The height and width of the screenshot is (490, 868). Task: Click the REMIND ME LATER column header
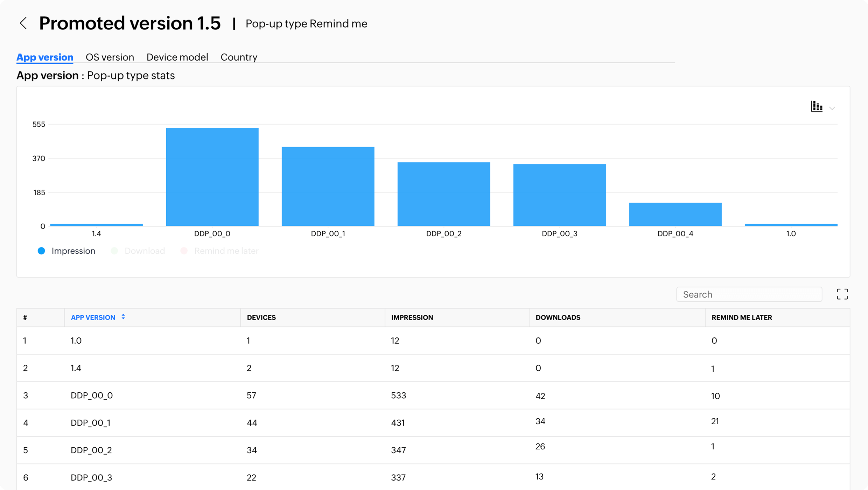(742, 317)
